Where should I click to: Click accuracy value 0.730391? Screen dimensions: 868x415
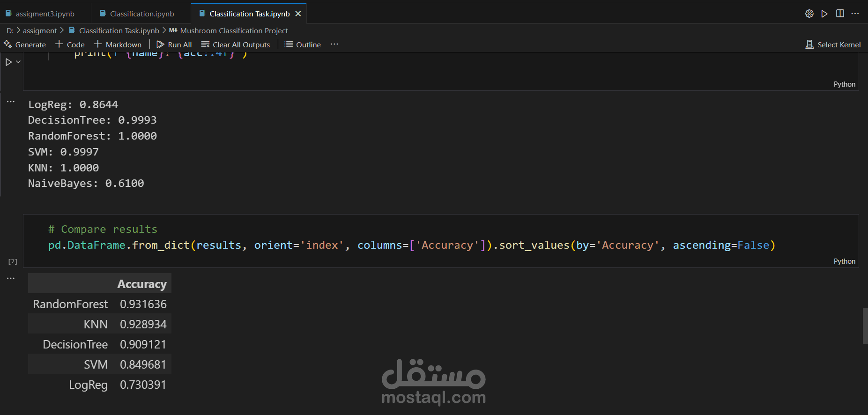tap(143, 385)
